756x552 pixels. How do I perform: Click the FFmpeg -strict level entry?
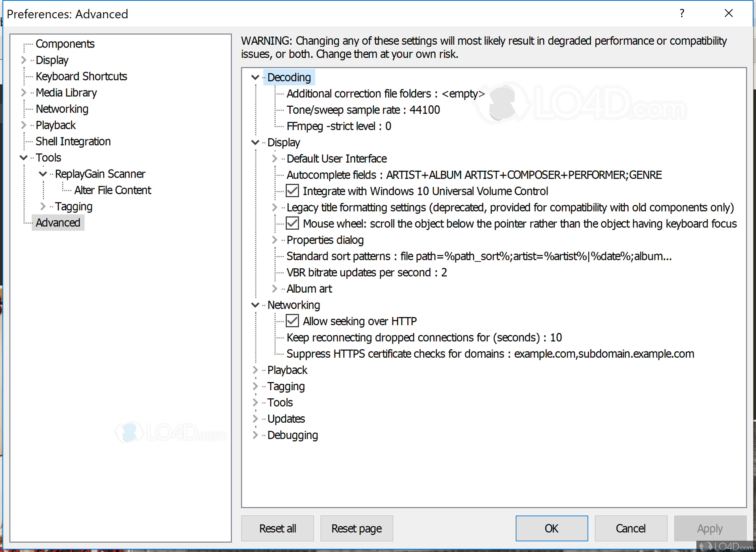coord(339,126)
